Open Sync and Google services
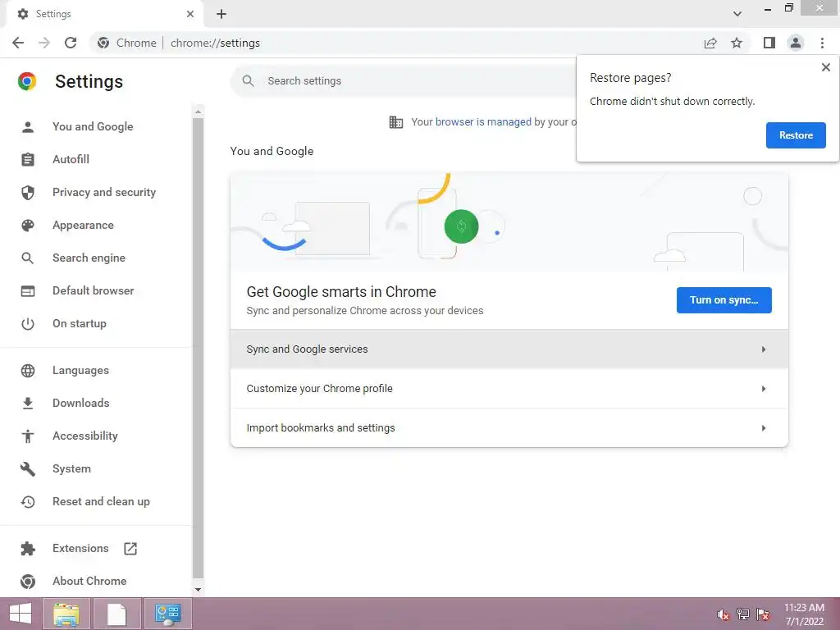Viewport: 840px width, 630px height. coord(509,349)
